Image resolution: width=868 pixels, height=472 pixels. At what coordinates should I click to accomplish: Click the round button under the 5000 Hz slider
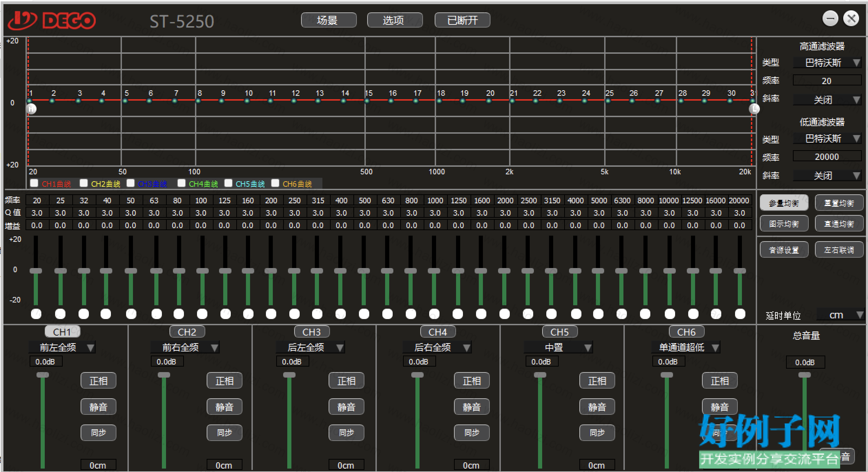coord(598,314)
